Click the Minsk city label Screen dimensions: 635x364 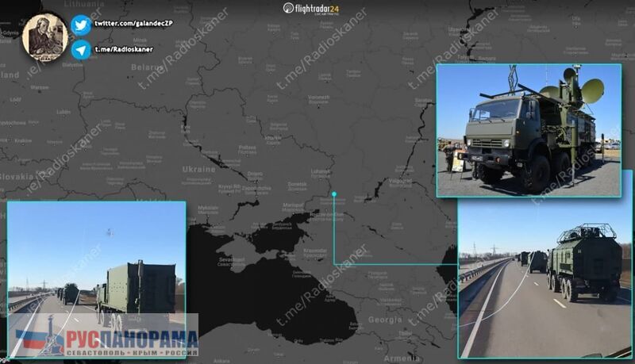[140, 40]
